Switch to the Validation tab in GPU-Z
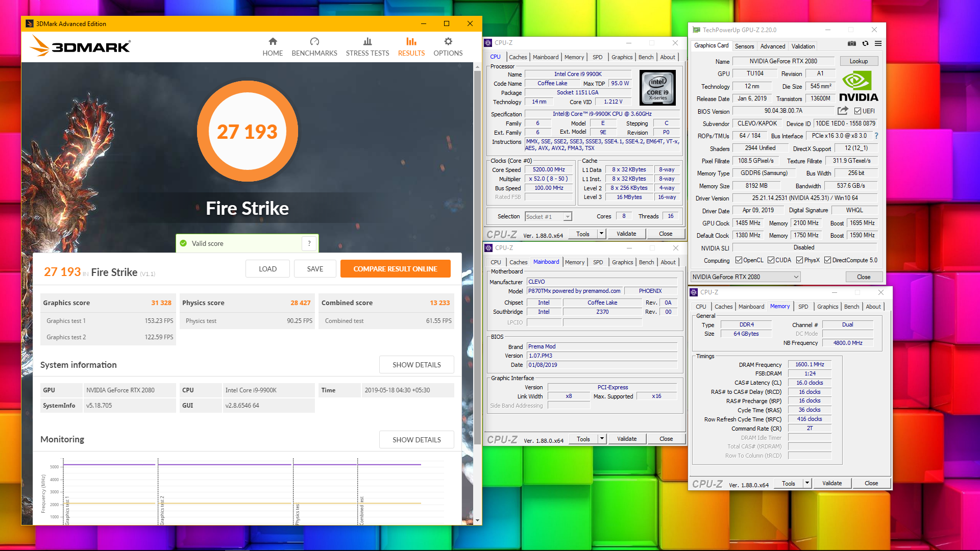This screenshot has height=551, width=980. coord(803,46)
